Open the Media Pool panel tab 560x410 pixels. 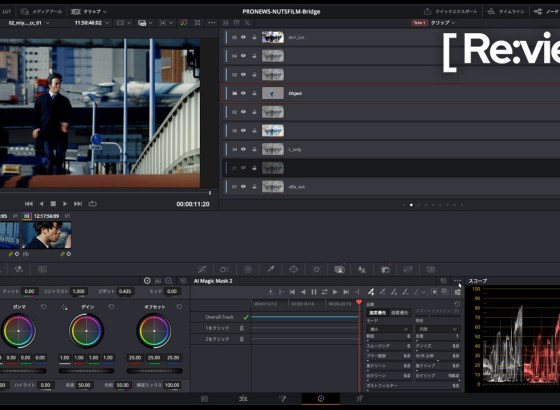41,12
